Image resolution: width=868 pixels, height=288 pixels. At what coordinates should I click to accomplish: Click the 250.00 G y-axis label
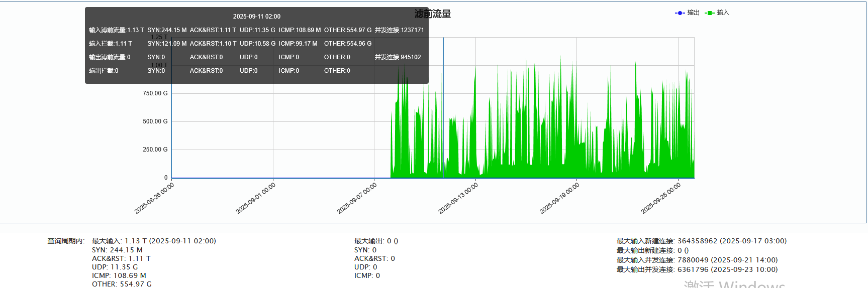pos(155,150)
